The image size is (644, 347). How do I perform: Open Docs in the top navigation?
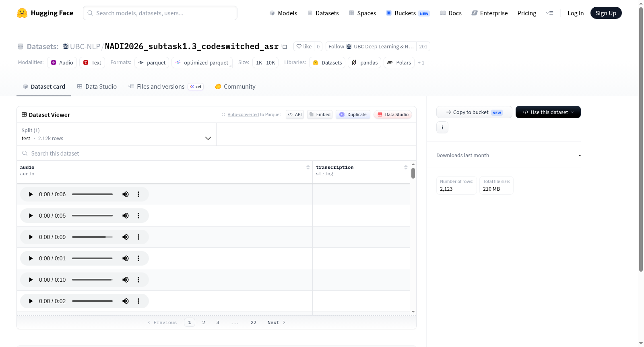(451, 13)
